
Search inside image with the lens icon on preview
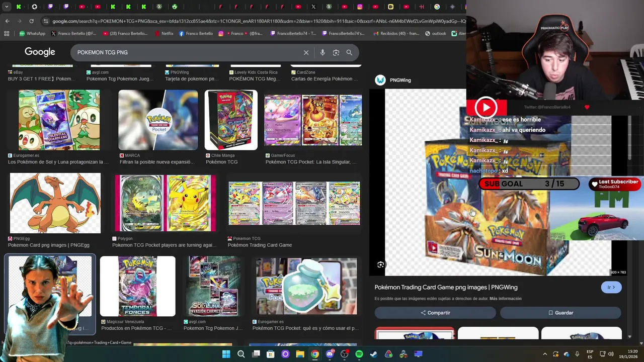[x=381, y=265]
